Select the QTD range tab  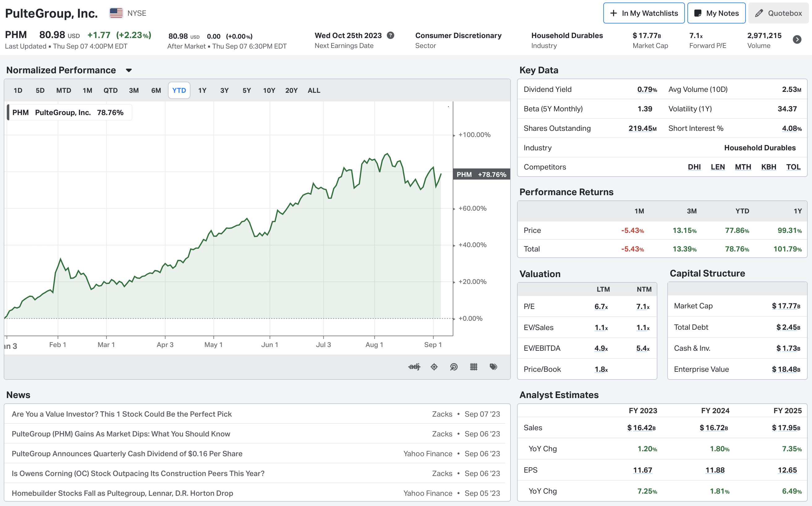pyautogui.click(x=110, y=90)
